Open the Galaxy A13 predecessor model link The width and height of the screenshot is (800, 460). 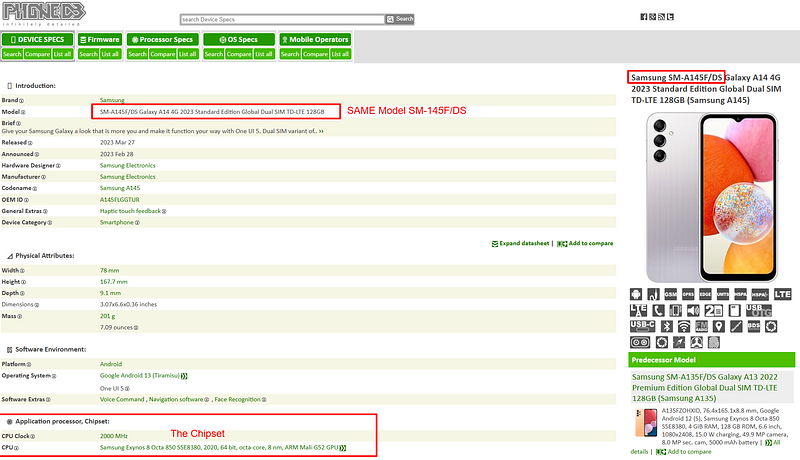coord(705,388)
